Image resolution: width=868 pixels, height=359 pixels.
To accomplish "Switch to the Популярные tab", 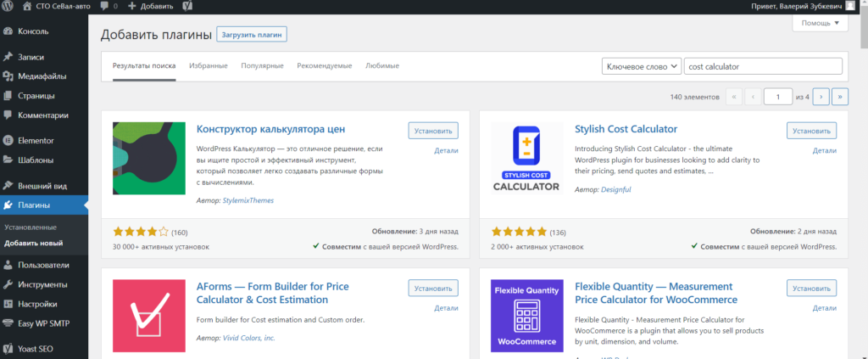I will tap(263, 66).
